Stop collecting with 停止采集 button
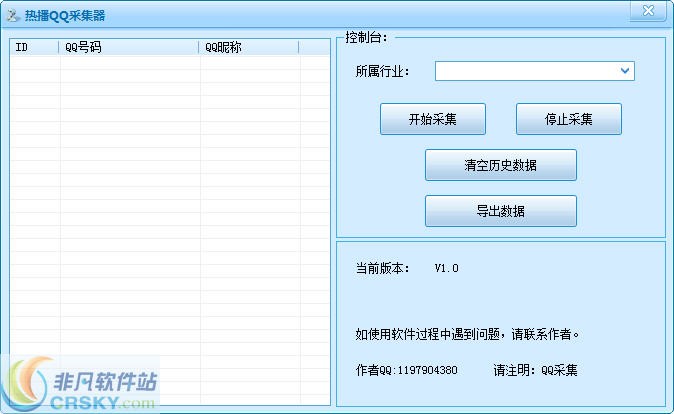The image size is (674, 414). [569, 119]
